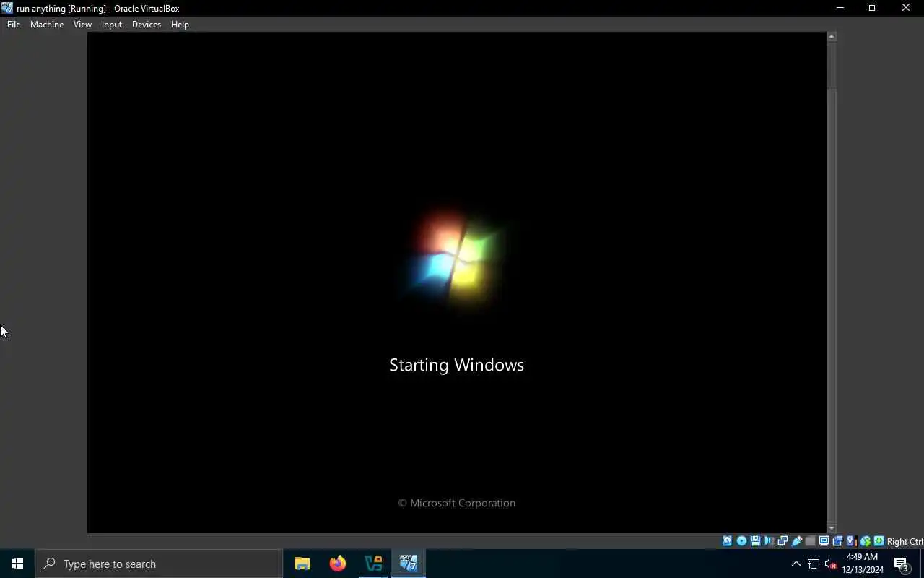
Task: Click the VirtualBox icon in the title bar
Action: (x=7, y=8)
